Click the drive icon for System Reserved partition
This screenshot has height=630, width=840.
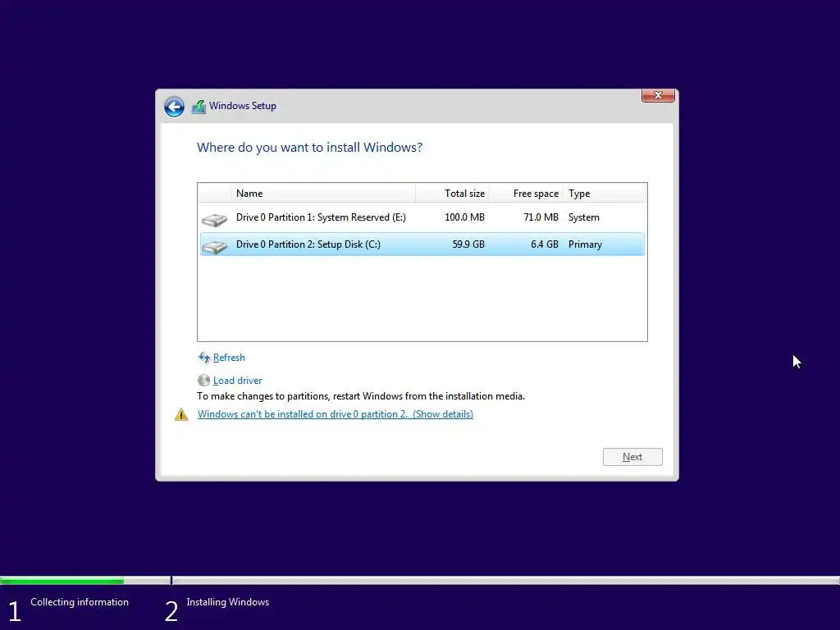pyautogui.click(x=214, y=219)
